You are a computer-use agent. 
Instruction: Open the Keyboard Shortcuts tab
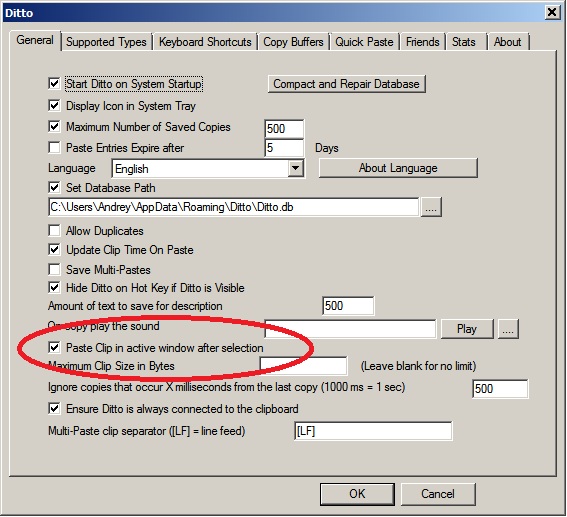pyautogui.click(x=205, y=42)
